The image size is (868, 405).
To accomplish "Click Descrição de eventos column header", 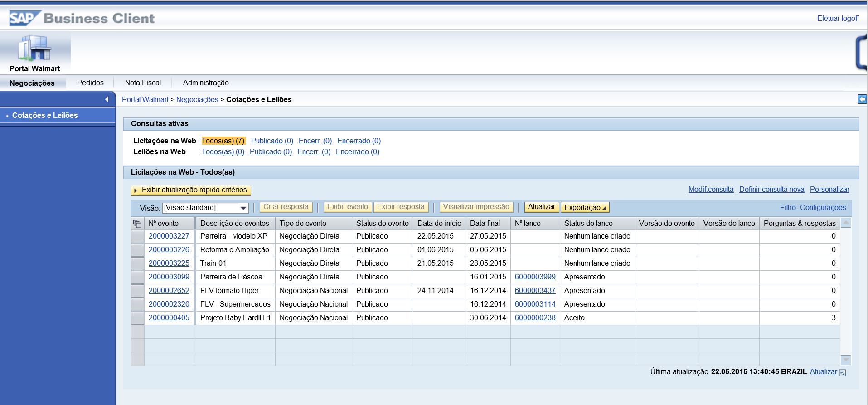I will [235, 223].
